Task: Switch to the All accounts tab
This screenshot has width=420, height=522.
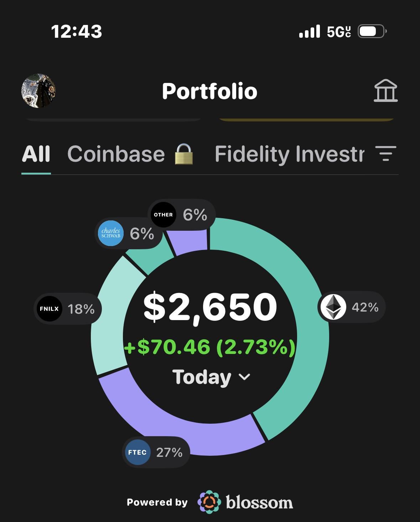Action: pos(36,154)
